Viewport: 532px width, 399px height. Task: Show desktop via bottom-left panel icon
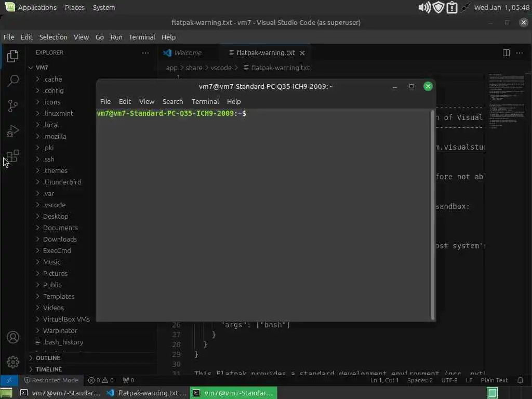[x=6, y=393]
